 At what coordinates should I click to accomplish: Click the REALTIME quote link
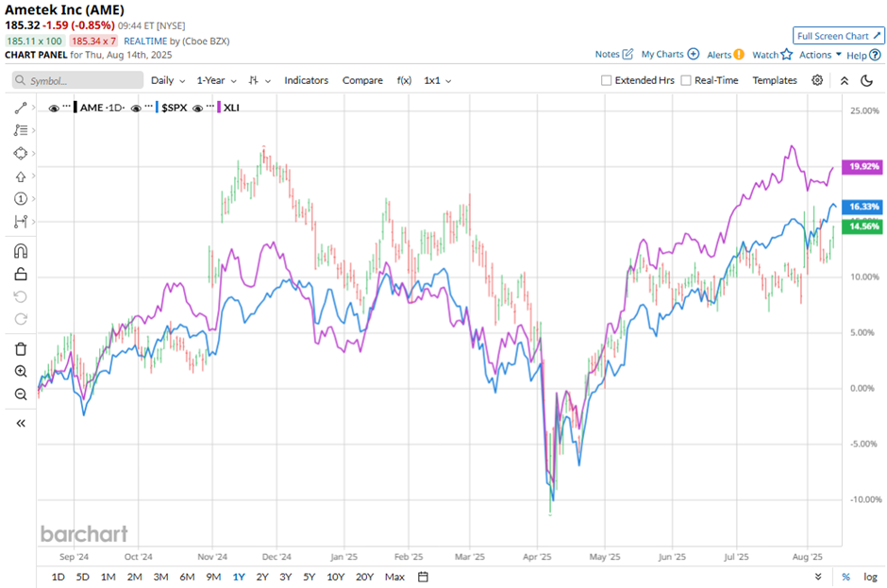(145, 41)
